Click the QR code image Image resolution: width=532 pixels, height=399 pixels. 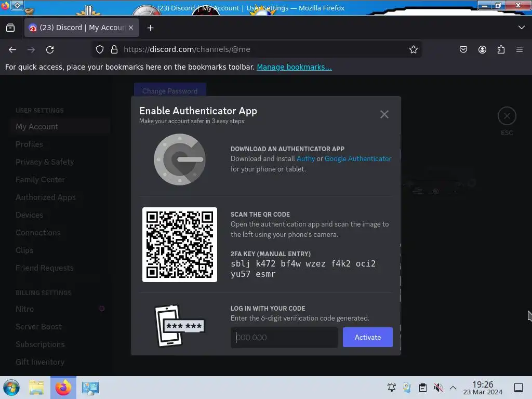point(179,245)
